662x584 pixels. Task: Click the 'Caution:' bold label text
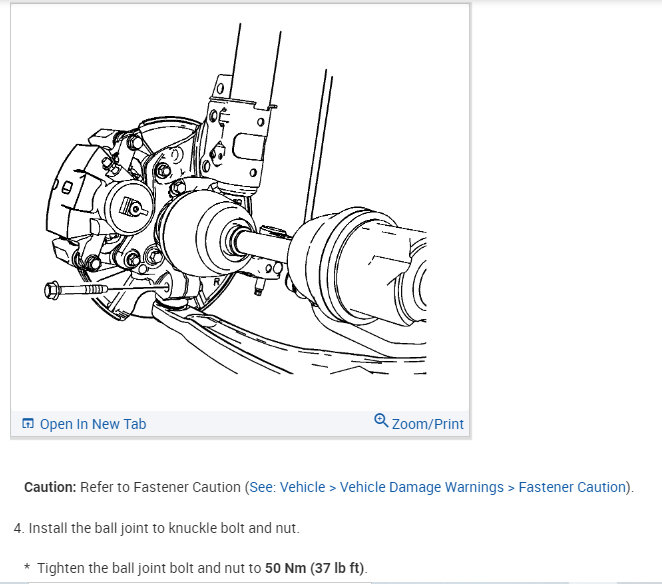50,487
